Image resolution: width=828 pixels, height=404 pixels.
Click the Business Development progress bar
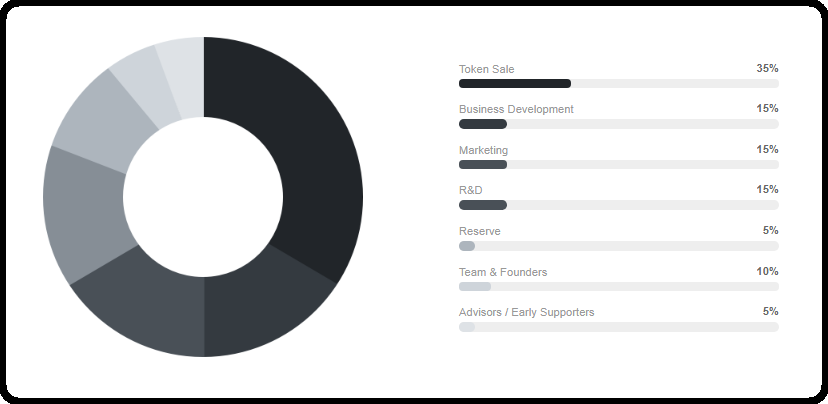(x=618, y=124)
